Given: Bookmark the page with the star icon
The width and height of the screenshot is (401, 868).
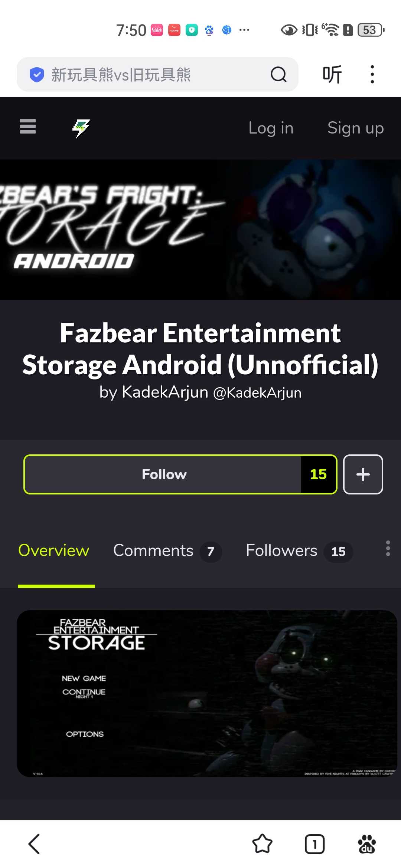Looking at the screenshot, I should [x=263, y=844].
